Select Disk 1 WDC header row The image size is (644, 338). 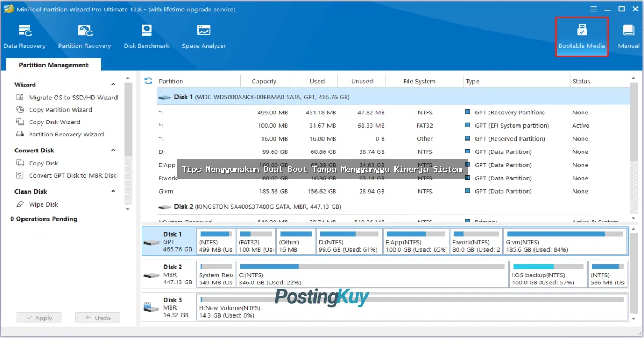[393, 97]
